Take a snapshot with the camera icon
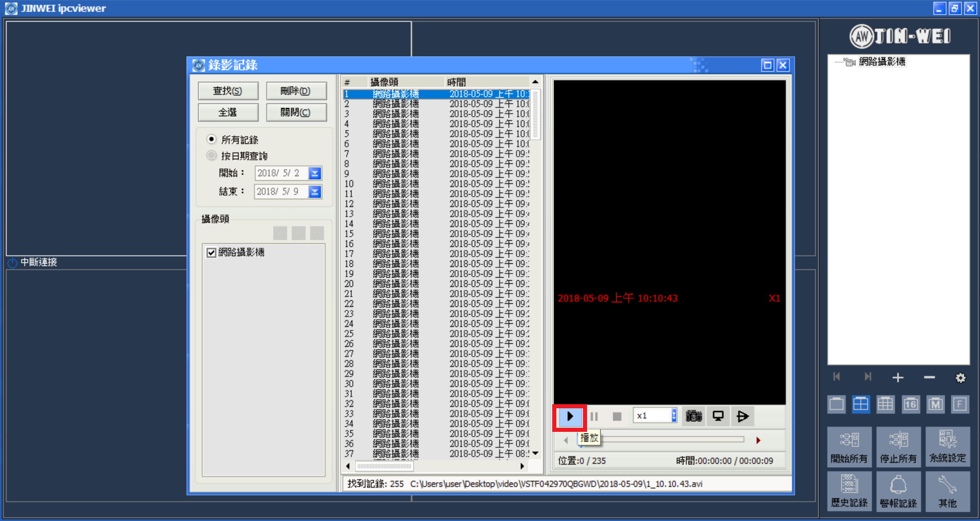The width and height of the screenshot is (980, 521). coord(694,416)
